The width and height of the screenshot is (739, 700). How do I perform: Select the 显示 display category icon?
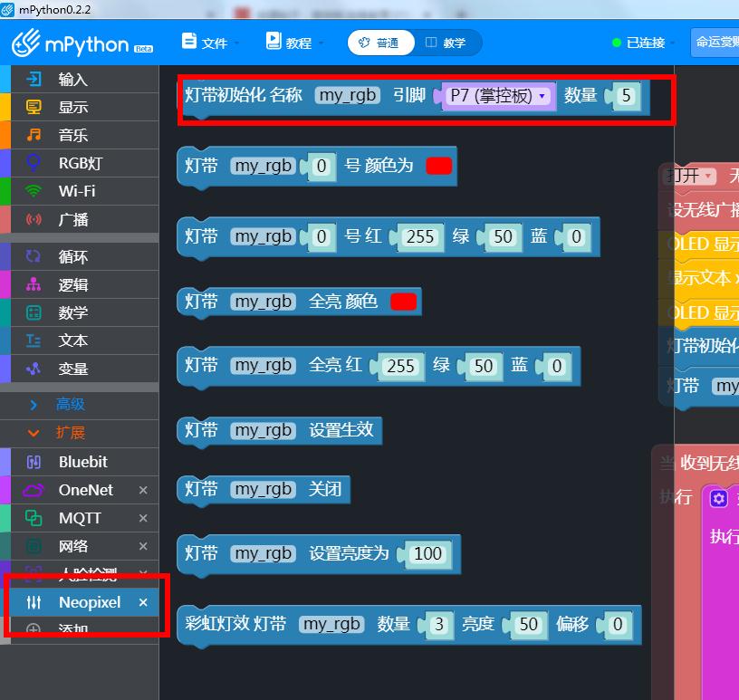point(34,107)
